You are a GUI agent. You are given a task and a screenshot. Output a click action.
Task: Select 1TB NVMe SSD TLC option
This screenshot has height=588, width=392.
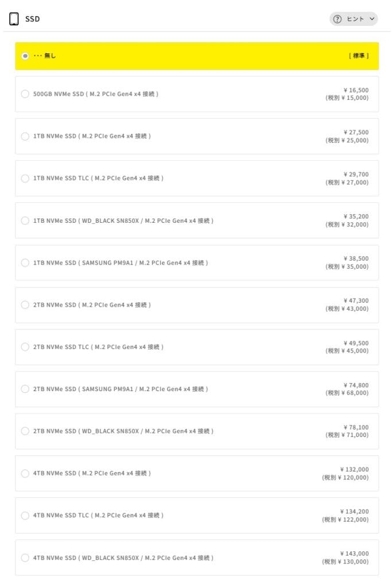pyautogui.click(x=25, y=179)
